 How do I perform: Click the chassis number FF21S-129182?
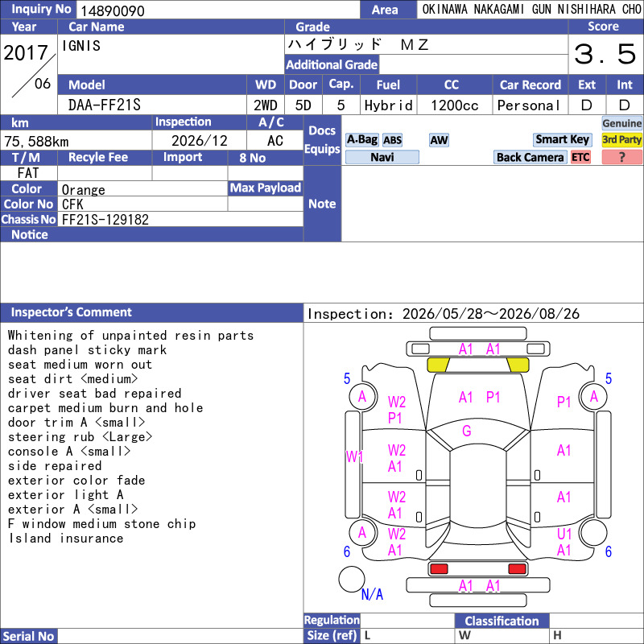105,220
